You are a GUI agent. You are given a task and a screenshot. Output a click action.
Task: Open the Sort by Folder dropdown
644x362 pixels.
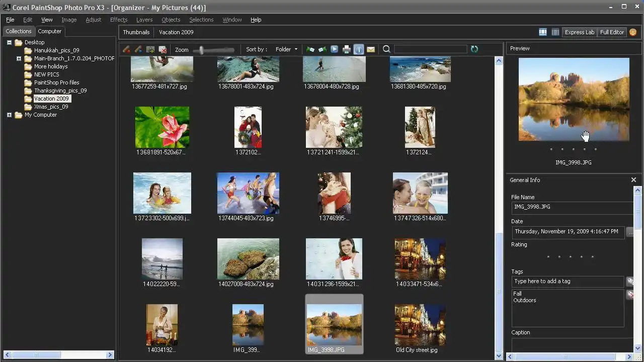coord(286,49)
